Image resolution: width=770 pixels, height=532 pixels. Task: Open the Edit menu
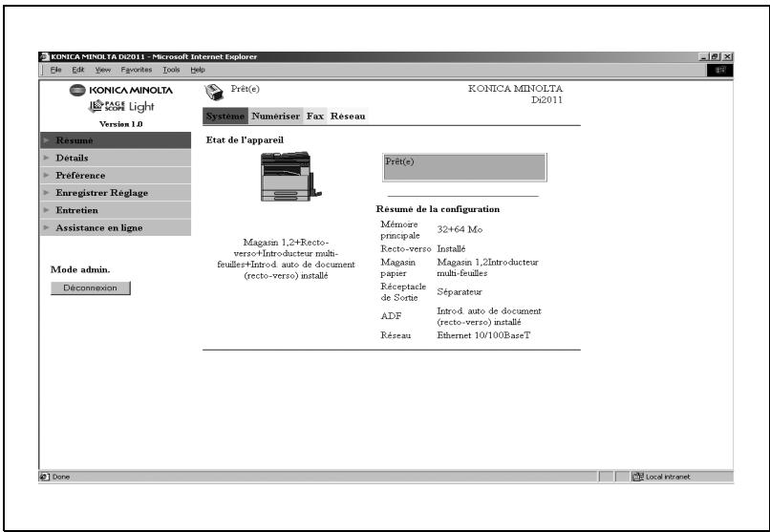pyautogui.click(x=78, y=70)
